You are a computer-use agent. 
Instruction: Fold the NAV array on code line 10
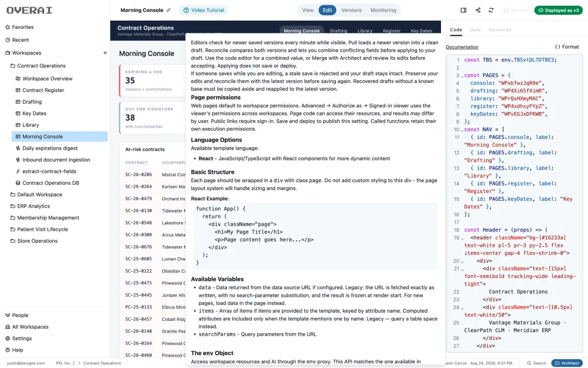462,130
